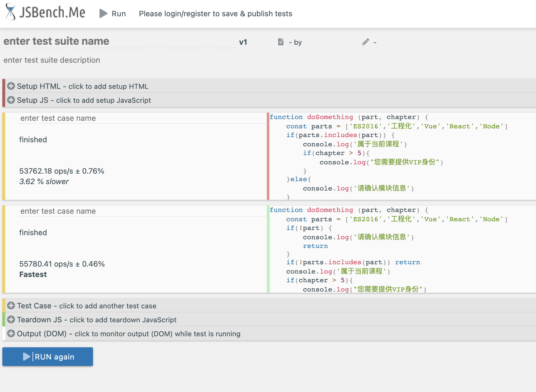536x392 pixels.
Task: Click the pencil edit icon
Action: (x=365, y=42)
